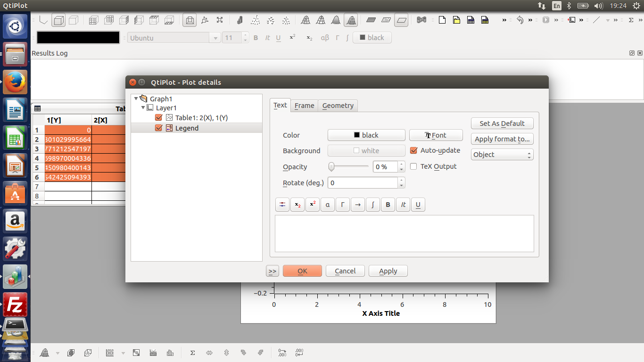Apply italic formatting in legend text editor
This screenshot has width=644, height=362.
coord(403,205)
